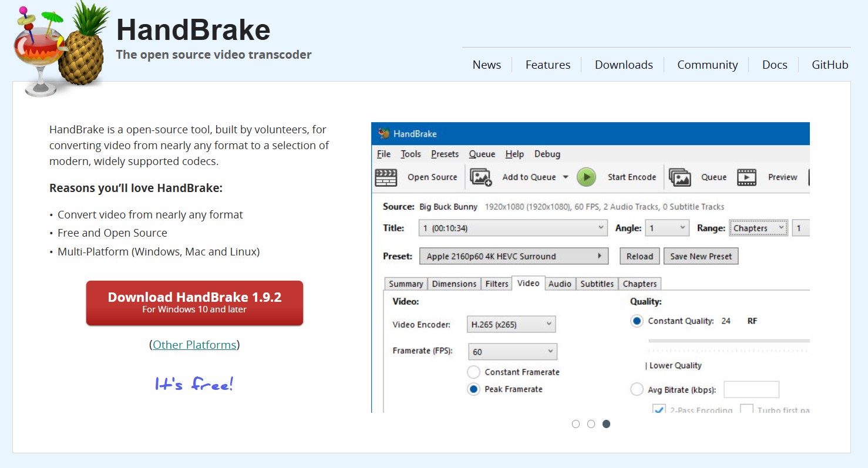
Task: Select the third carousel slide dot
Action: click(x=606, y=424)
